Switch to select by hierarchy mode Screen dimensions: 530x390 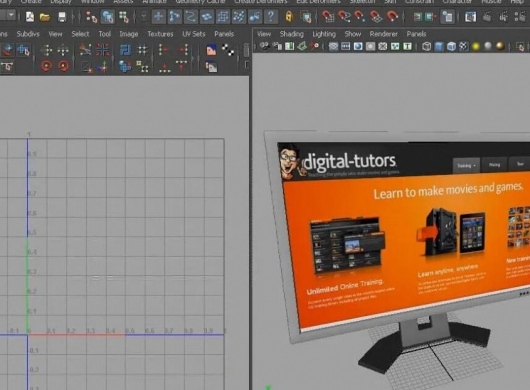point(91,17)
